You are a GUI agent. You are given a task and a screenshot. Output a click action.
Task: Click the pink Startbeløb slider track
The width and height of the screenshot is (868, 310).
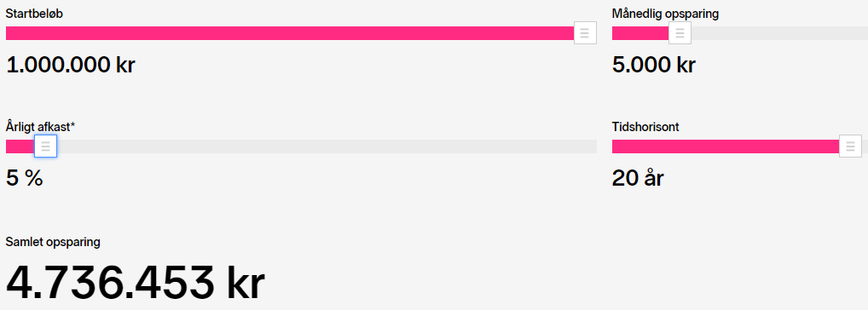290,33
